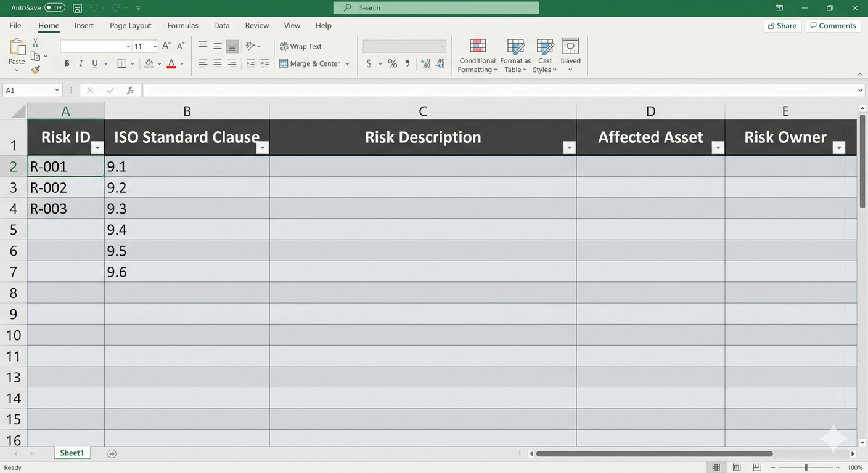Viewport: 868px width, 473px height.
Task: Toggle the AutoSave switch
Action: [55, 8]
